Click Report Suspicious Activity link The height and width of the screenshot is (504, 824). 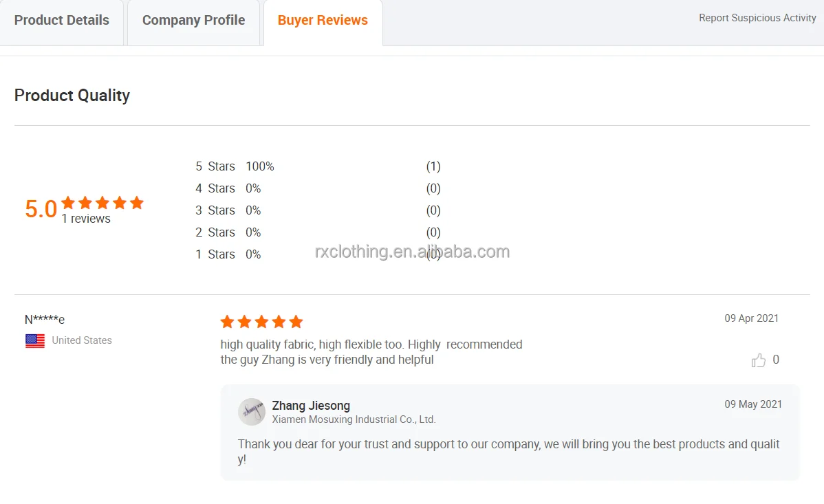point(757,18)
